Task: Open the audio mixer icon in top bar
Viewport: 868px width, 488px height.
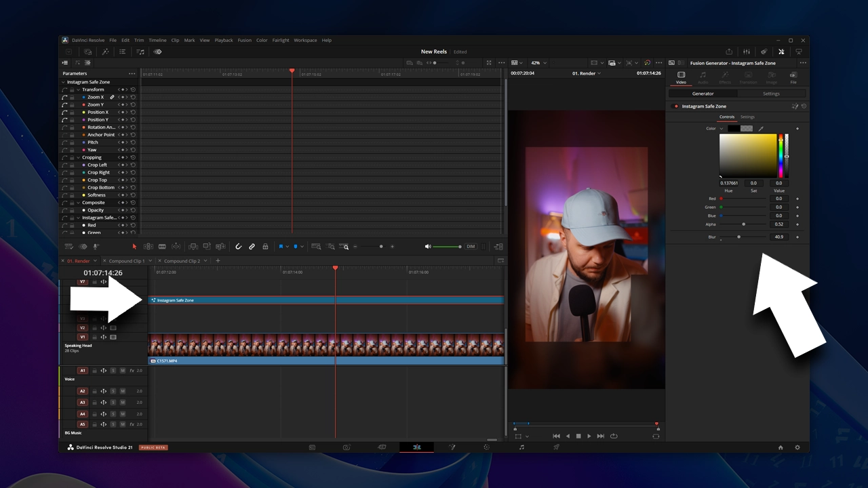Action: click(747, 52)
